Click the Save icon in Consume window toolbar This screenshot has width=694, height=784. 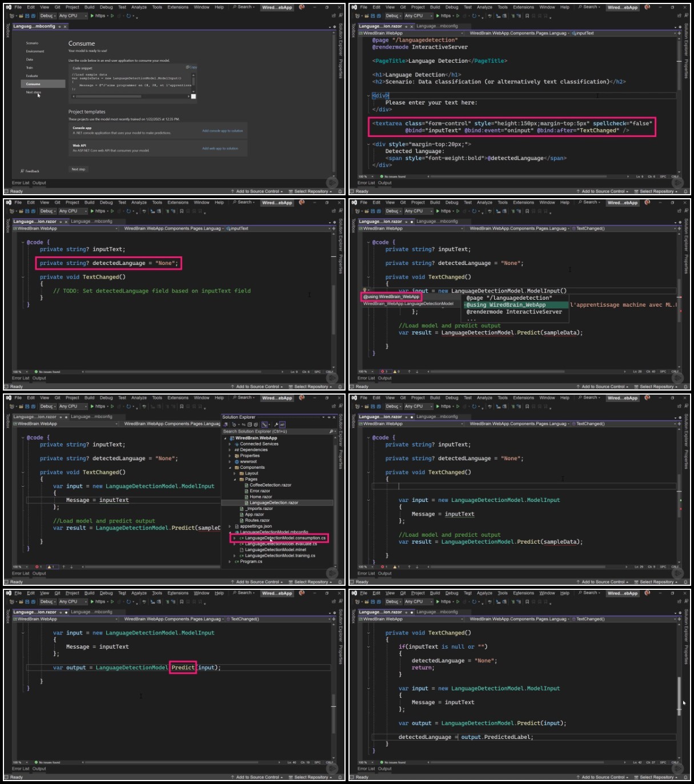pos(27,16)
